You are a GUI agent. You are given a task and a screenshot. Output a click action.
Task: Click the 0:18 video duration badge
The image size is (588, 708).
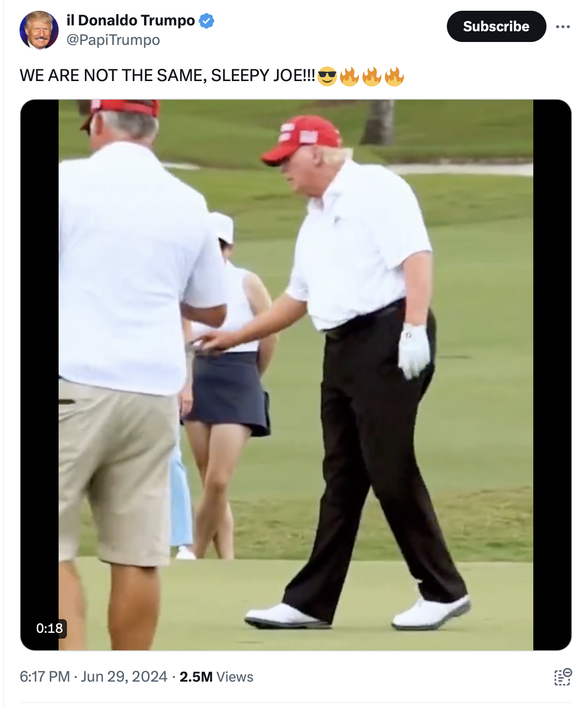(49, 628)
